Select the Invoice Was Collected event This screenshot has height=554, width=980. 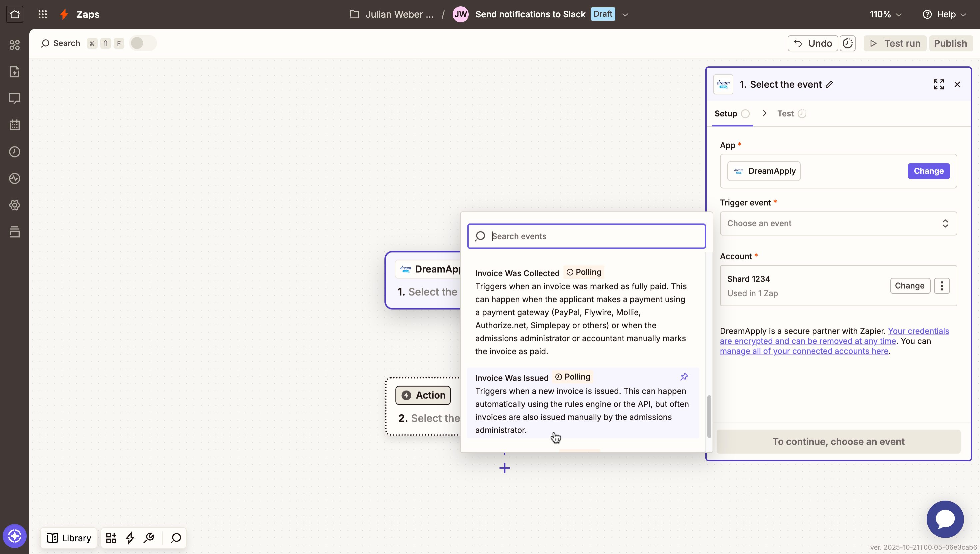[x=583, y=312]
